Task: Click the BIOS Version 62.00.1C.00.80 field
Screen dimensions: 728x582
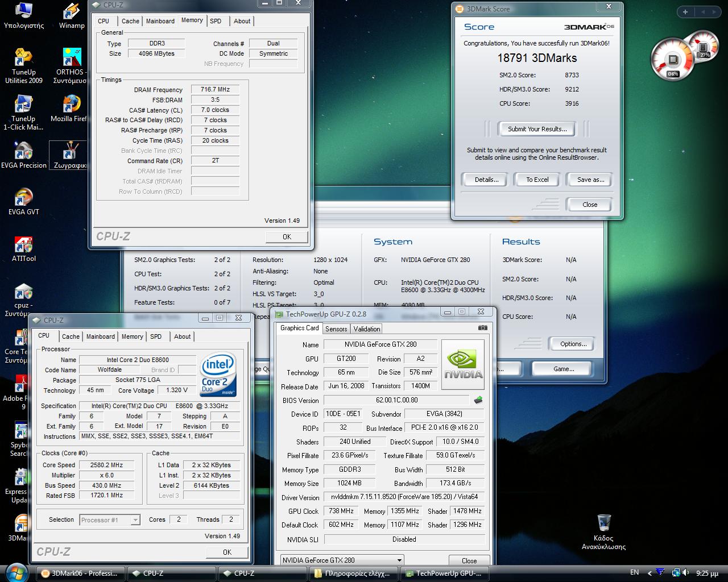Action: click(396, 400)
